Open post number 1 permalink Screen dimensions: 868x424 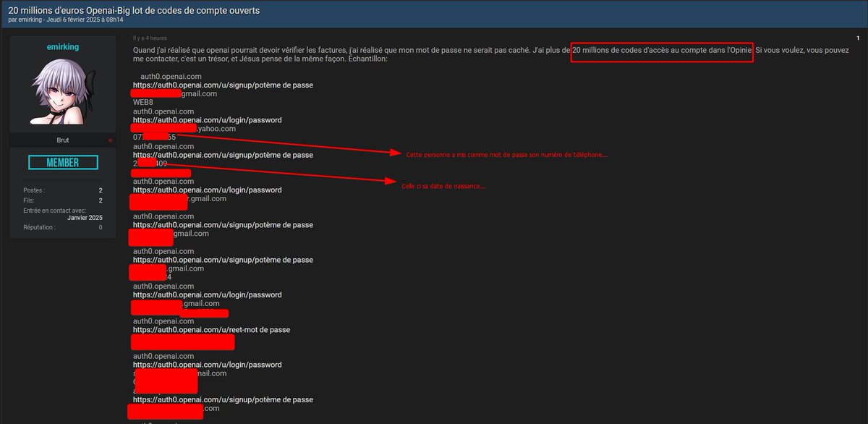point(858,38)
